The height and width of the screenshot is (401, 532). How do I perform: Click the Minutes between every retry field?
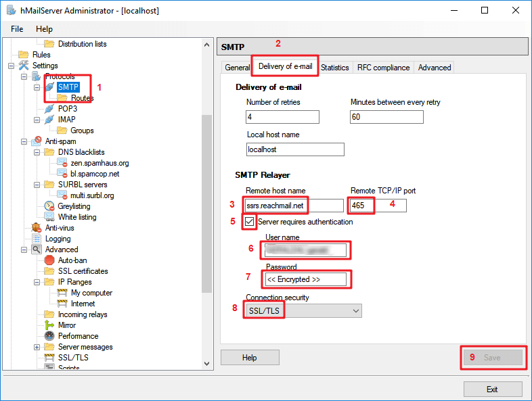coord(386,117)
